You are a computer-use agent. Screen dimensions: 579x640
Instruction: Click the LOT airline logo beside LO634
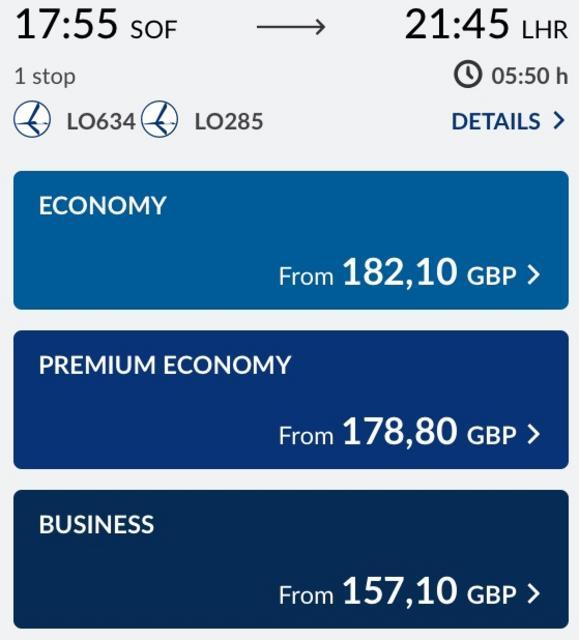32,120
